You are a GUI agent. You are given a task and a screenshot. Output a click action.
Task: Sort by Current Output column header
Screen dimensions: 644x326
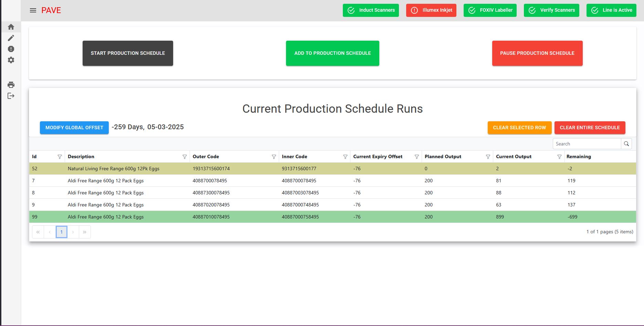[514, 156]
